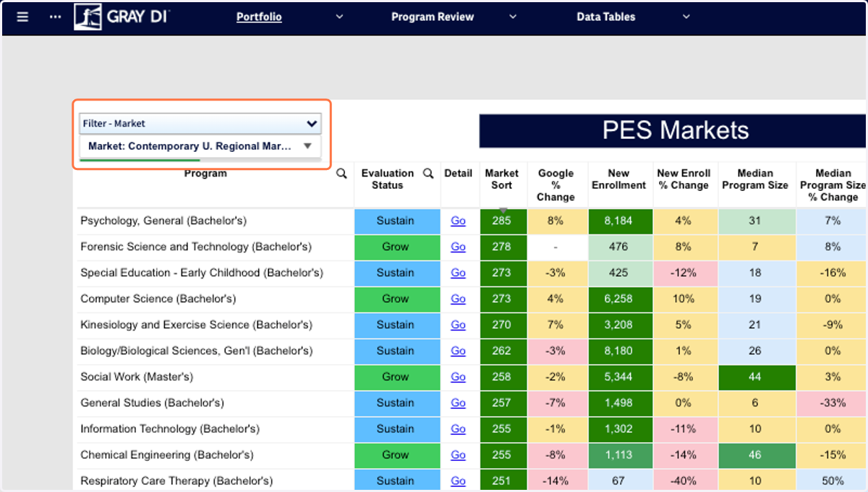The image size is (868, 492).
Task: Click the PES Markets title banner
Action: pos(673,131)
